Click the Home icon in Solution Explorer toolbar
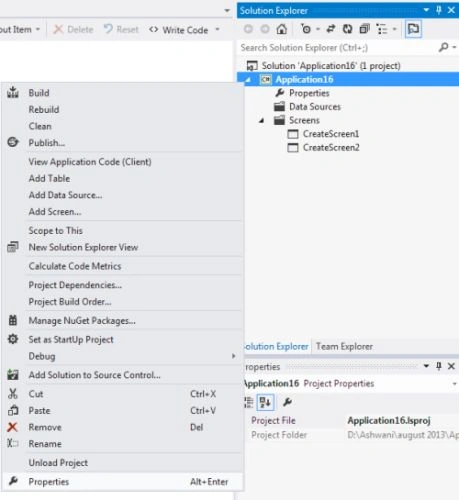This screenshot has width=459, height=500. [x=282, y=29]
